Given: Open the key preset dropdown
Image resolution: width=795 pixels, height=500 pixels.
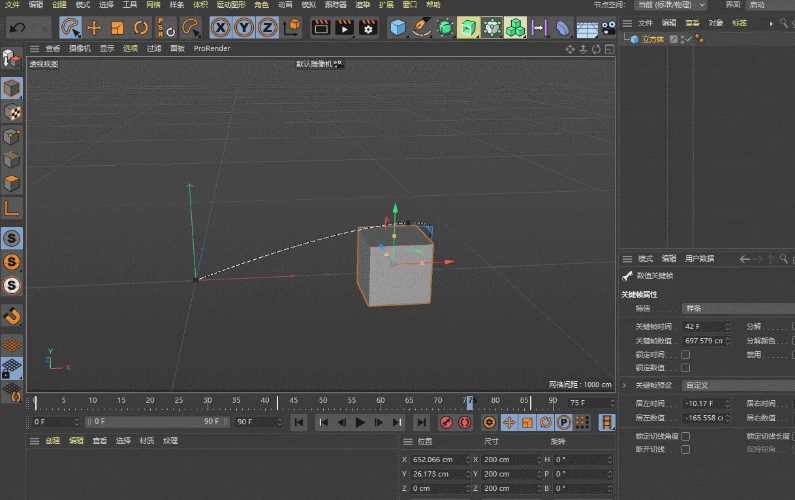Looking at the screenshot, I should (x=738, y=385).
